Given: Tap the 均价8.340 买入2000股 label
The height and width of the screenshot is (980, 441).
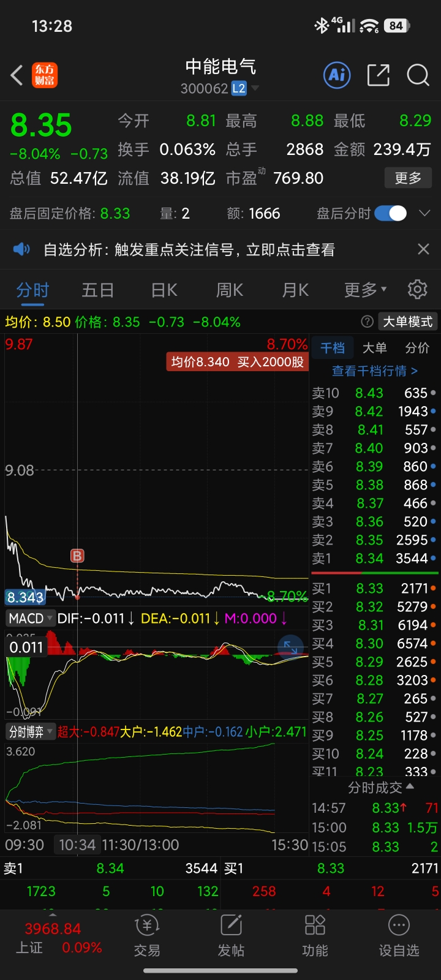Looking at the screenshot, I should 237,362.
